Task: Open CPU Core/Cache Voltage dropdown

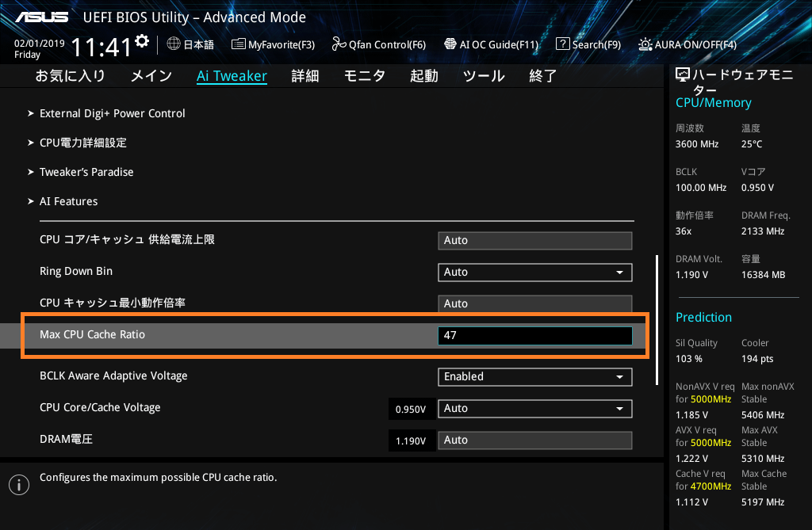Action: pos(535,408)
